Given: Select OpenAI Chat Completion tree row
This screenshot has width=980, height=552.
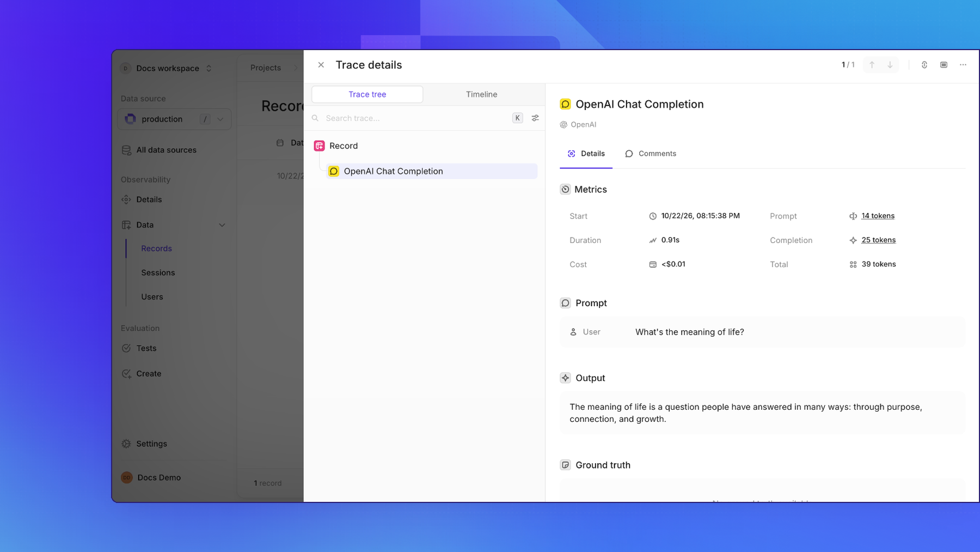Looking at the screenshot, I should point(431,171).
